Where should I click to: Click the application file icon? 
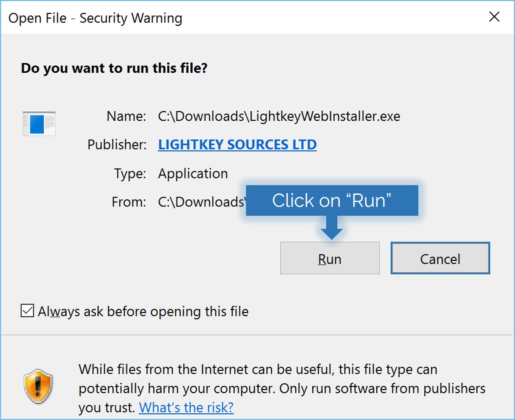point(39,124)
